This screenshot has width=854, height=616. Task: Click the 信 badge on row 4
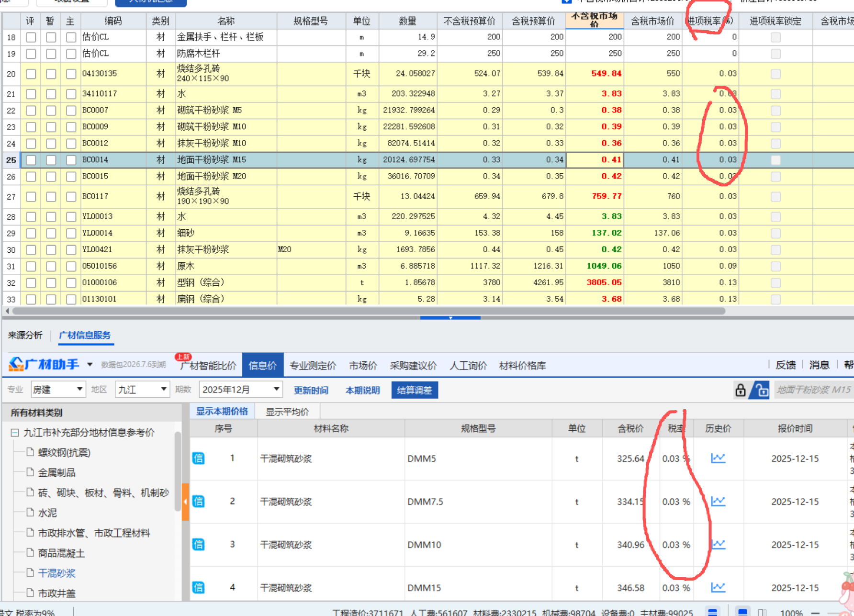[198, 587]
